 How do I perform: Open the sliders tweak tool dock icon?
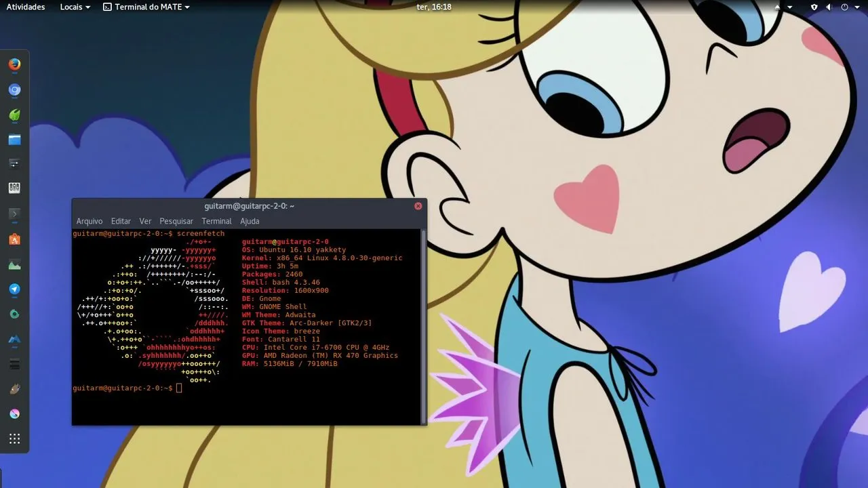click(14, 163)
